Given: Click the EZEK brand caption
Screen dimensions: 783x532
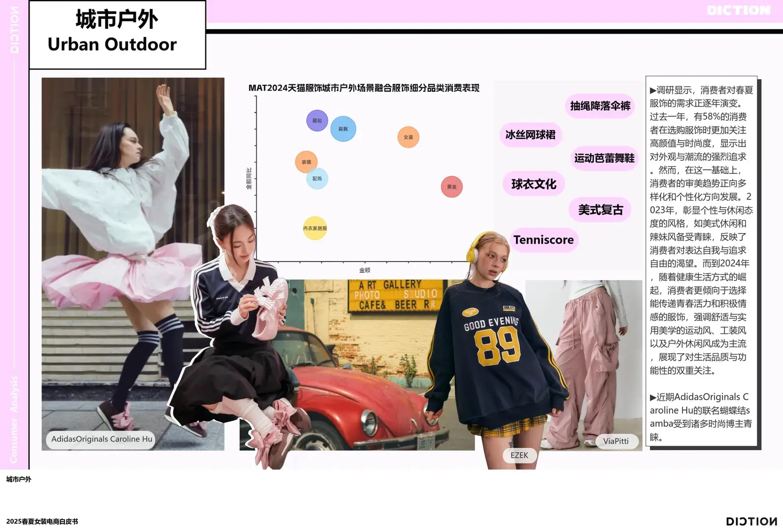Looking at the screenshot, I should click(x=519, y=455).
